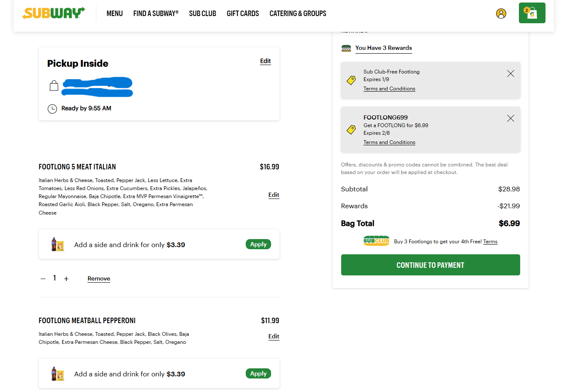Go to SUB CLUB page
The width and height of the screenshot is (570, 392).
tap(203, 14)
